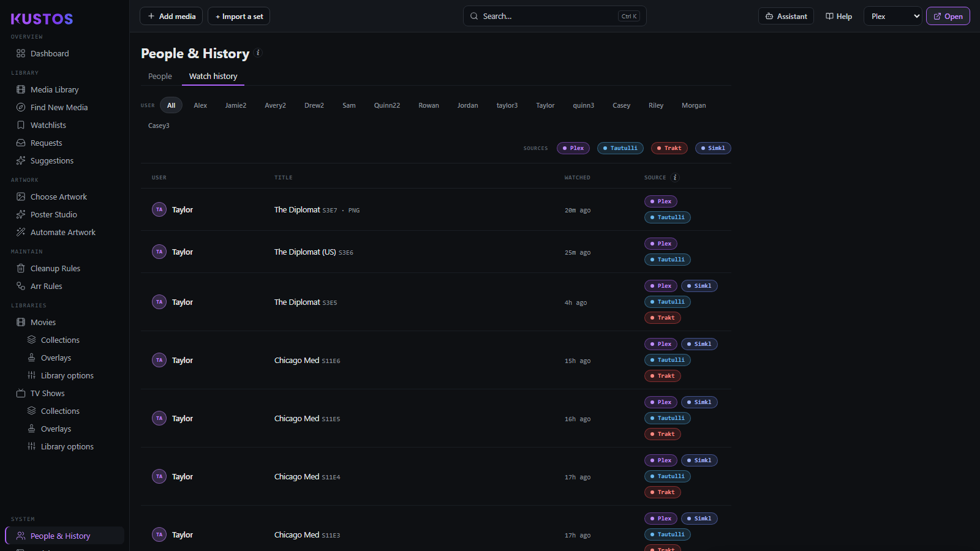Viewport: 980px width, 551px height.
Task: Click the Movies library film icon
Action: 21,322
